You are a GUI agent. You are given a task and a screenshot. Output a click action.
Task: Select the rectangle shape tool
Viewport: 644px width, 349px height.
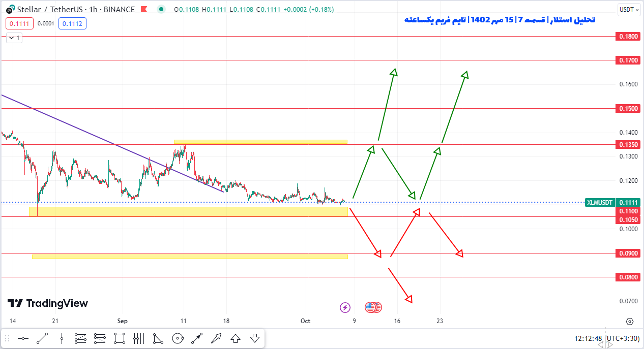[x=120, y=338]
